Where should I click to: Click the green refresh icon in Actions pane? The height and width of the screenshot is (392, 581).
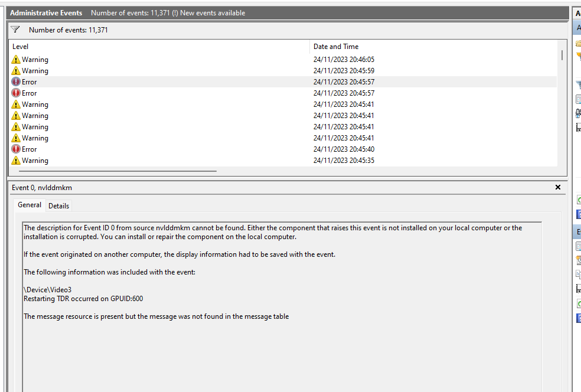click(x=579, y=200)
